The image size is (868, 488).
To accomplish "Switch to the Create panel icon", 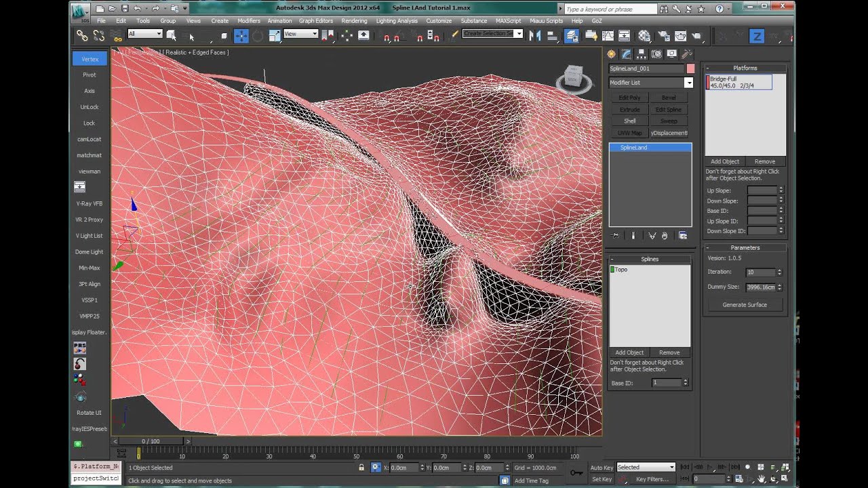I will [611, 54].
